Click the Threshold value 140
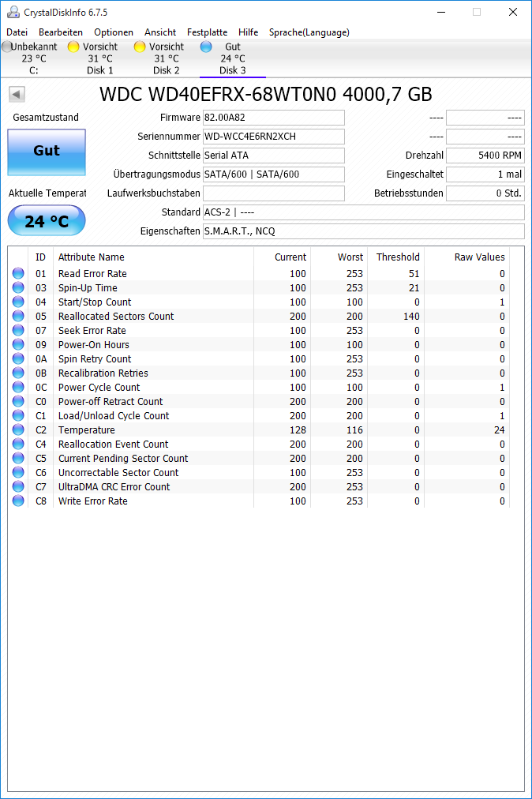Viewport: 532px width, 799px height. pyautogui.click(x=412, y=317)
